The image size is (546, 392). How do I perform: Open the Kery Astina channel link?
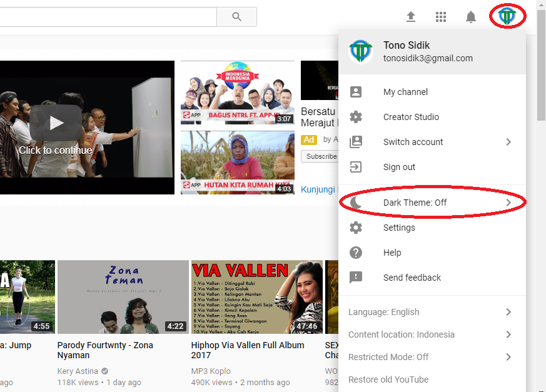pyautogui.click(x=78, y=371)
